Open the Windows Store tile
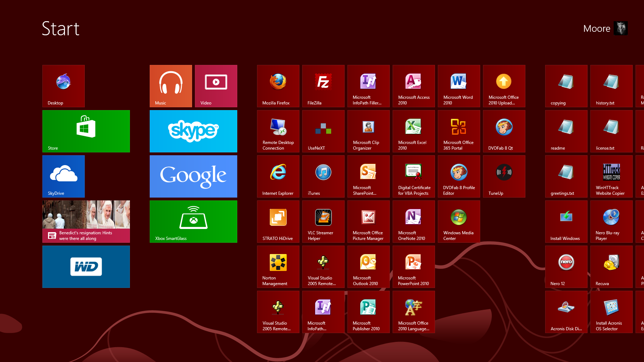 point(86,131)
